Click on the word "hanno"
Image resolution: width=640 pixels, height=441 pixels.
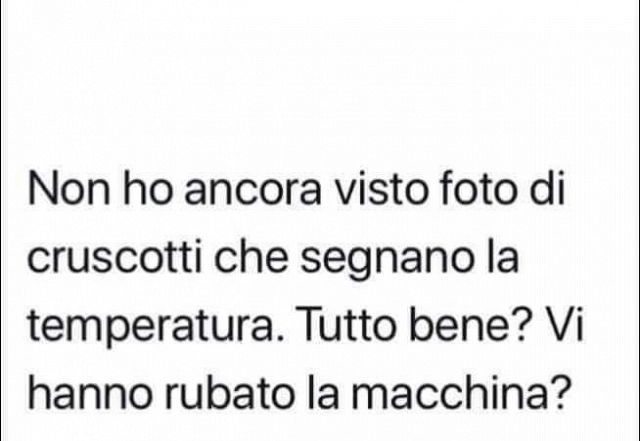click(x=89, y=392)
